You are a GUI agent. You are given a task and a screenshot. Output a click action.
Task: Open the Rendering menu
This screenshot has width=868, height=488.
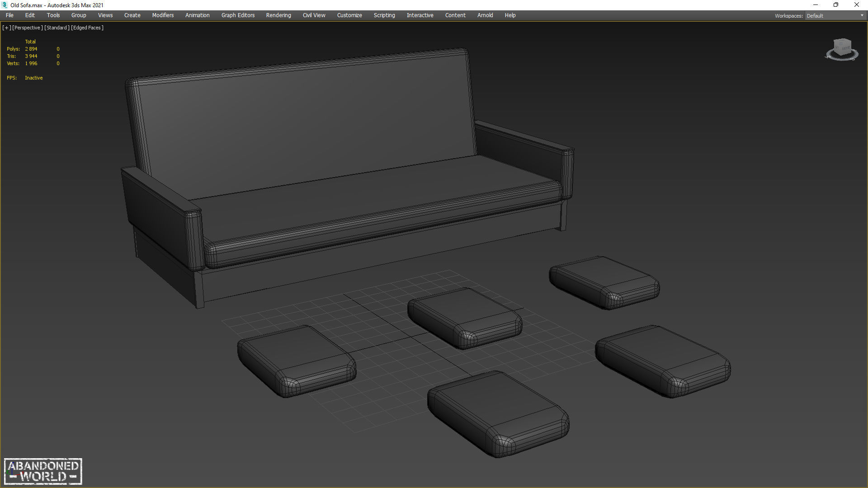278,15
